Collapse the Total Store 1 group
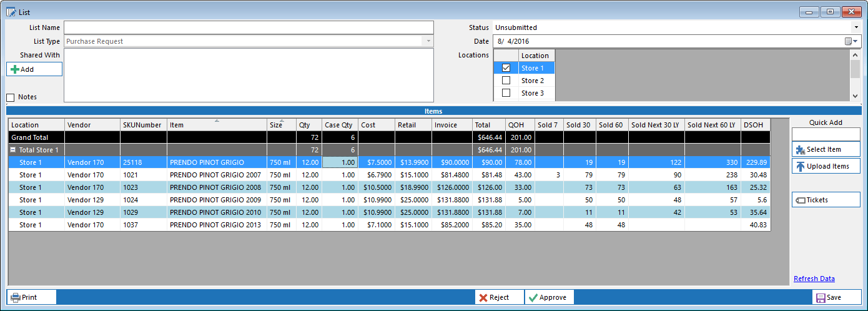Image resolution: width=868 pixels, height=311 pixels. (14, 150)
